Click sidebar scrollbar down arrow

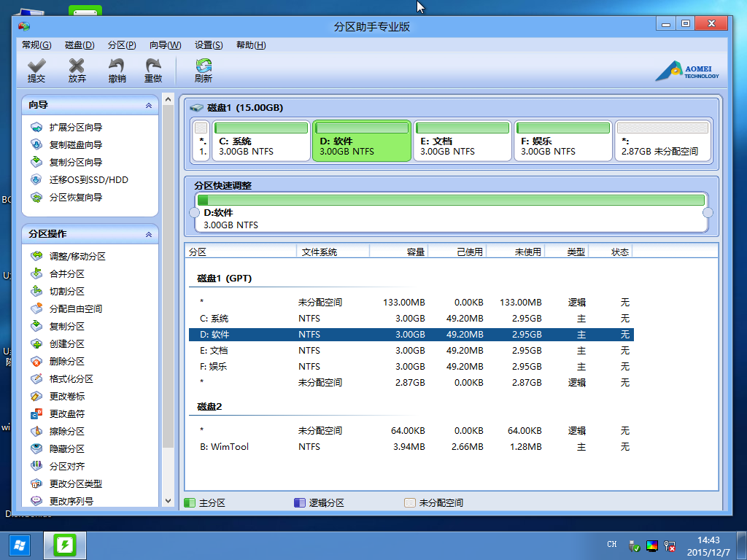(169, 501)
